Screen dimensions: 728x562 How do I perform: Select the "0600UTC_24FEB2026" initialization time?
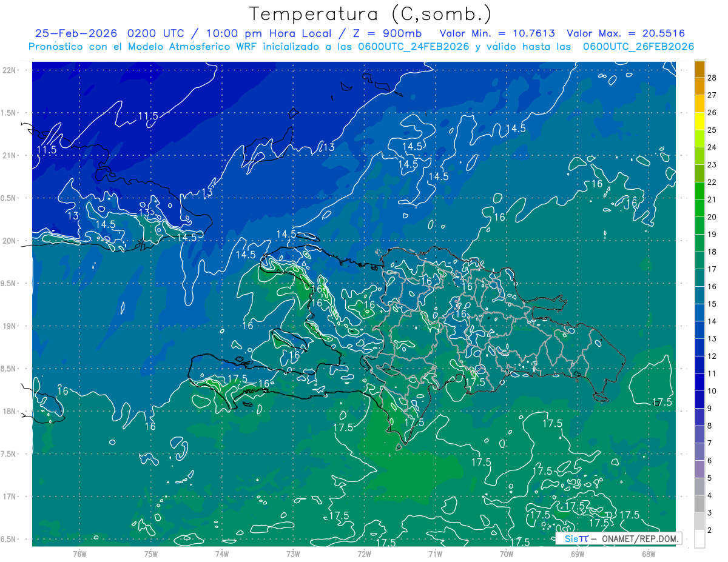pos(414,47)
